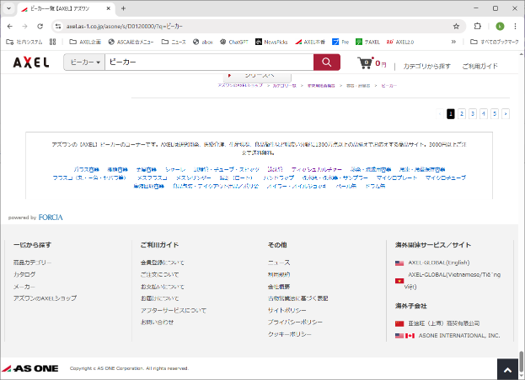Viewport: 525px width, 380px height.
Task: Open the マイクロプレート category link
Action: point(397,178)
